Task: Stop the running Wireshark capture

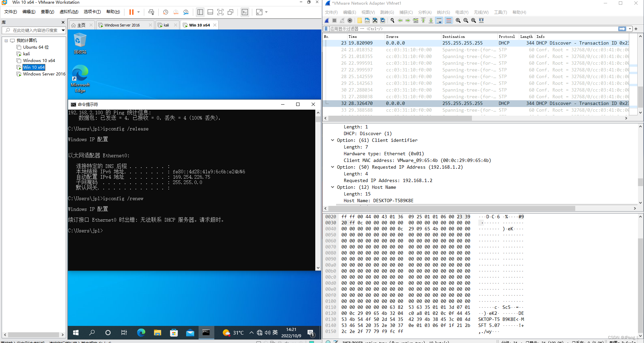Action: [334, 20]
